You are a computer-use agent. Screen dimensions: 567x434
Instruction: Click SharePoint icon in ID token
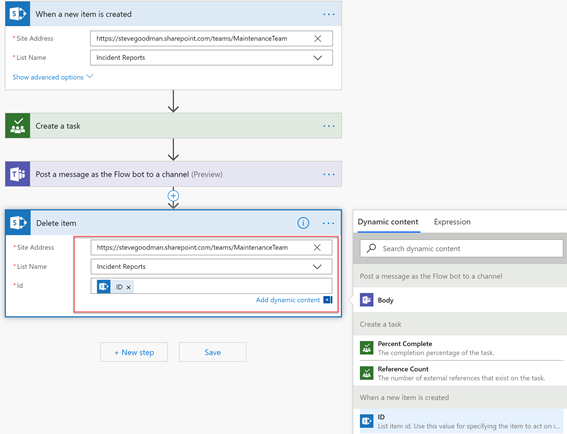click(103, 287)
